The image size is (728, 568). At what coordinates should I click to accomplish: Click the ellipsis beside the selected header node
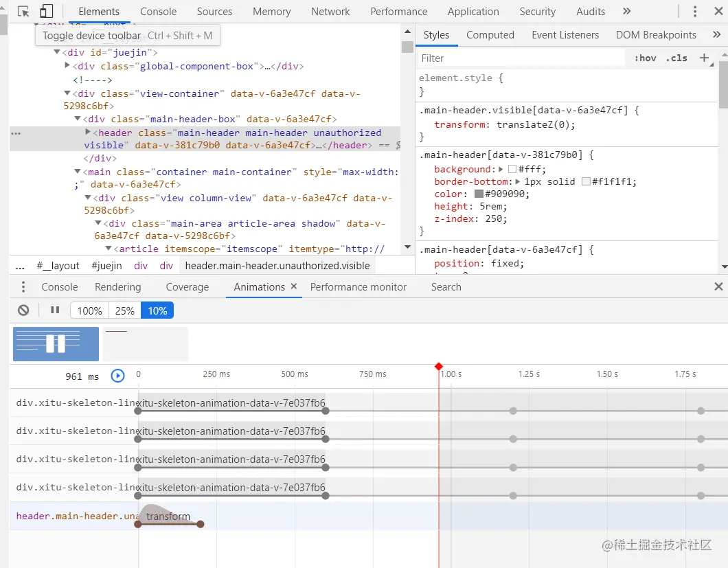click(16, 133)
